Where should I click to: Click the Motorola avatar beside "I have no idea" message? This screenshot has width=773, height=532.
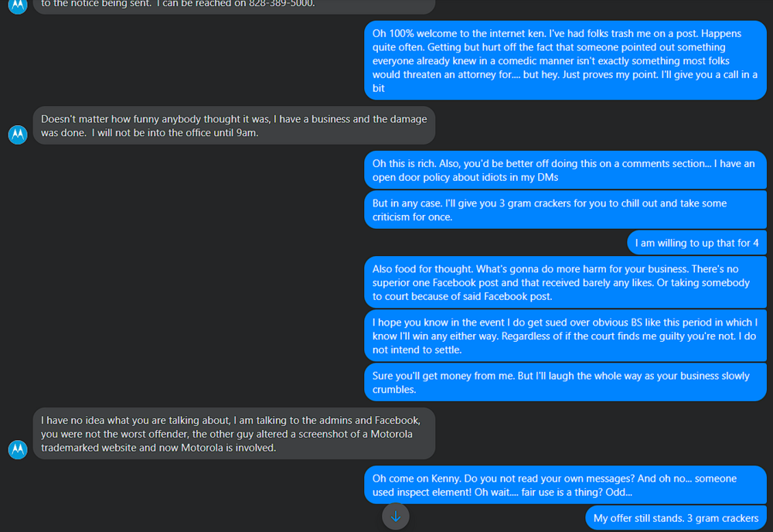[x=18, y=448]
